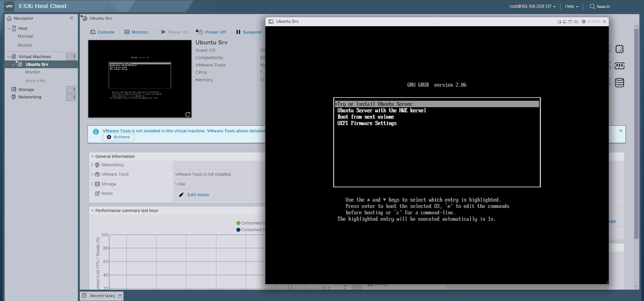Power off the Ubuntu Srv VM
This screenshot has width=644, height=301.
[211, 32]
